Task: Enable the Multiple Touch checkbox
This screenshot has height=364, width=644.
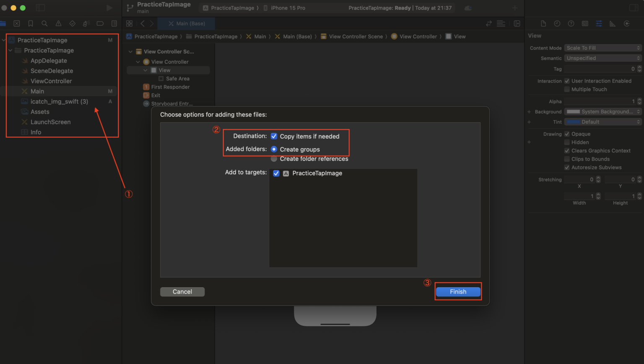Action: point(567,89)
